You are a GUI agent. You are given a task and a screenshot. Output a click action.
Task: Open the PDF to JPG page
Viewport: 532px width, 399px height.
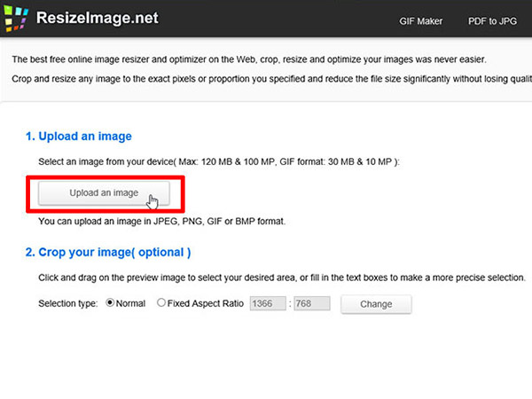tap(492, 21)
